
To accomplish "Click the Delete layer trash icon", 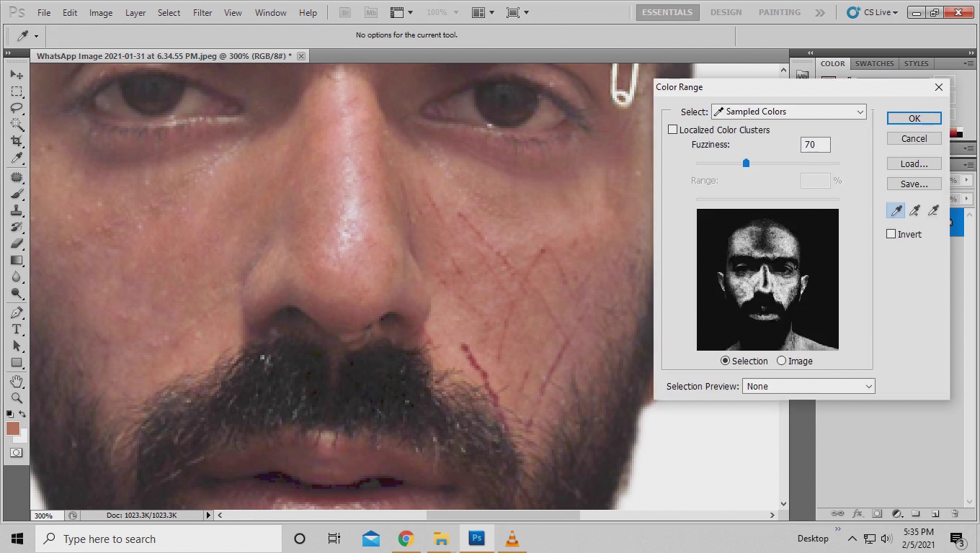I will point(955,513).
